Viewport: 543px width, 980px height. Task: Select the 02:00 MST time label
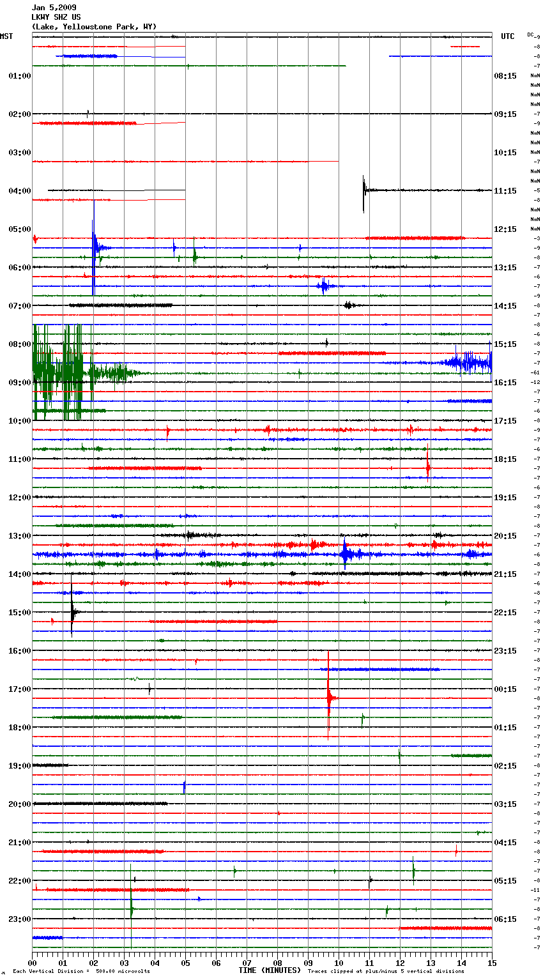coord(20,114)
